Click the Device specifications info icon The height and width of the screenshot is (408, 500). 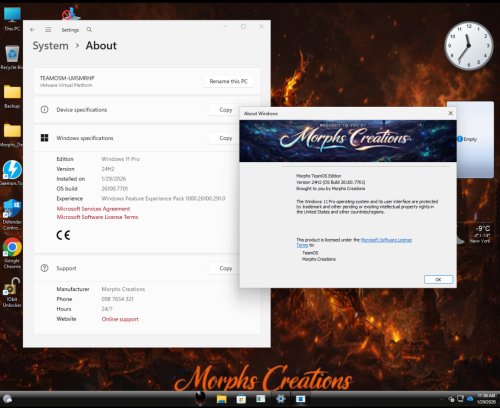(44, 110)
